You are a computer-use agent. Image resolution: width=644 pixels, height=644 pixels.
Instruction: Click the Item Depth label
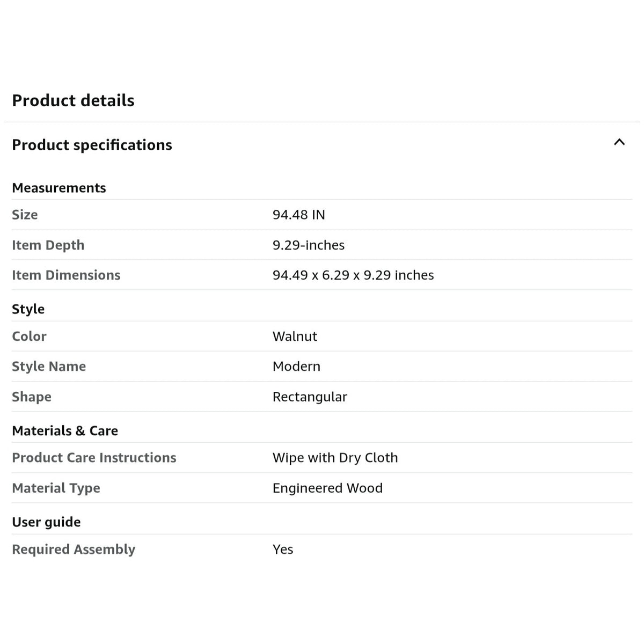tap(48, 245)
